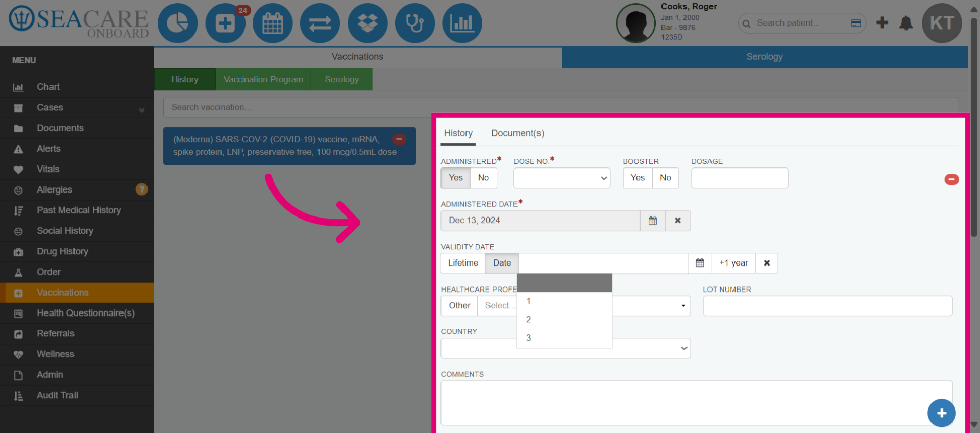Choose Date validity option
This screenshot has height=433, width=980.
tap(502, 263)
